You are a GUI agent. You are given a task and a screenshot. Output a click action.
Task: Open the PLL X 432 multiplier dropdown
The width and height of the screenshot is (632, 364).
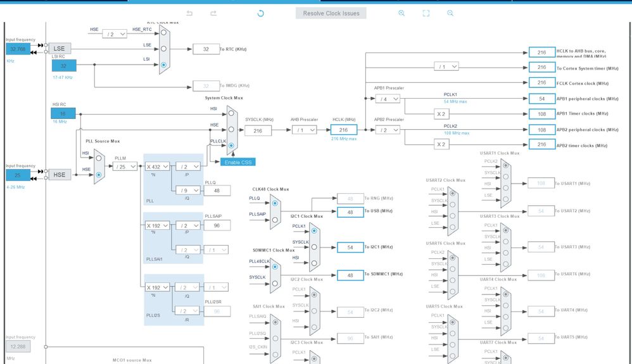coord(157,166)
